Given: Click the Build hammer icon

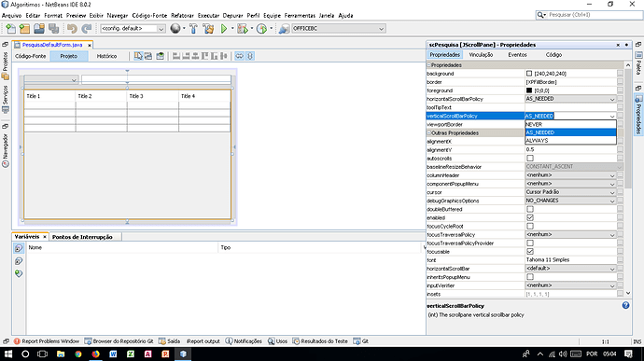Looking at the screenshot, I should 193,28.
